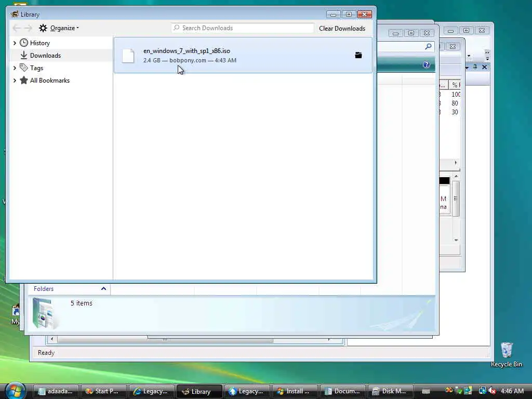Click the network tray icon
The height and width of the screenshot is (399, 532).
482,391
